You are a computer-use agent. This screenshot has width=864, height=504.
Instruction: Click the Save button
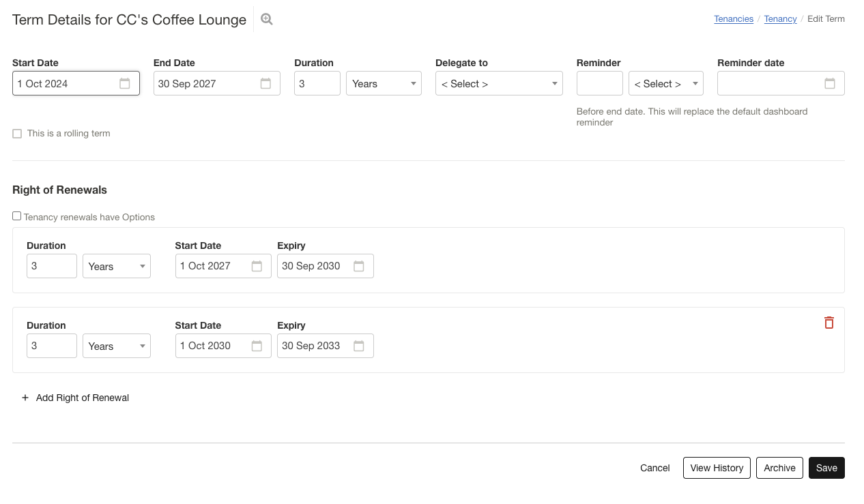pyautogui.click(x=826, y=468)
